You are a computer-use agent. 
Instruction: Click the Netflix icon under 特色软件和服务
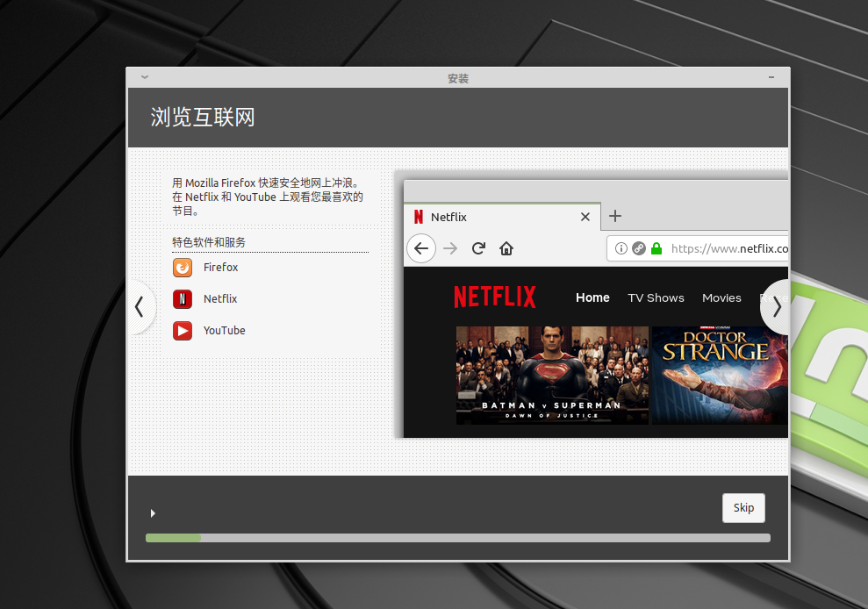coord(182,298)
